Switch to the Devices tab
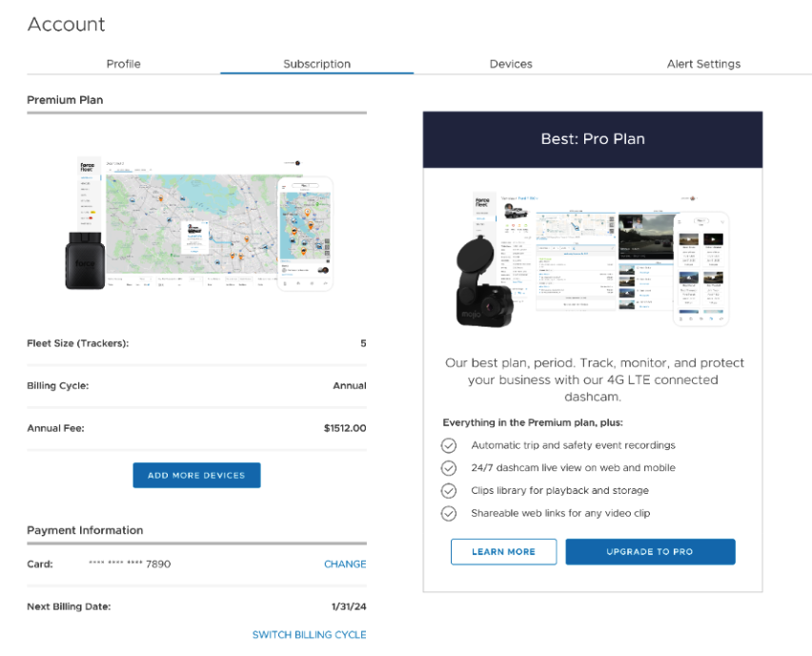 tap(511, 64)
